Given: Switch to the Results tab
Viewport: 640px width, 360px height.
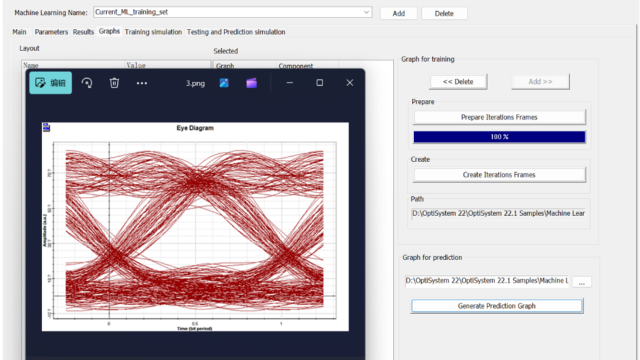Looking at the screenshot, I should pyautogui.click(x=83, y=32).
